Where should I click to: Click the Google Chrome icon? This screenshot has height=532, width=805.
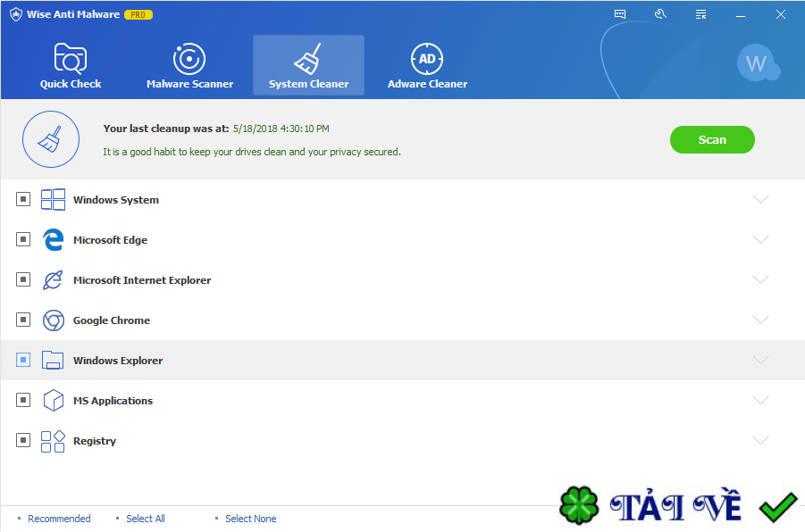tap(53, 320)
